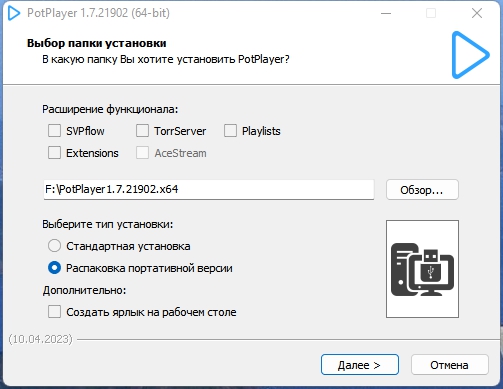Image resolution: width=503 pixels, height=389 pixels.
Task: Click the PotPlayer title bar logo icon
Action: point(14,13)
